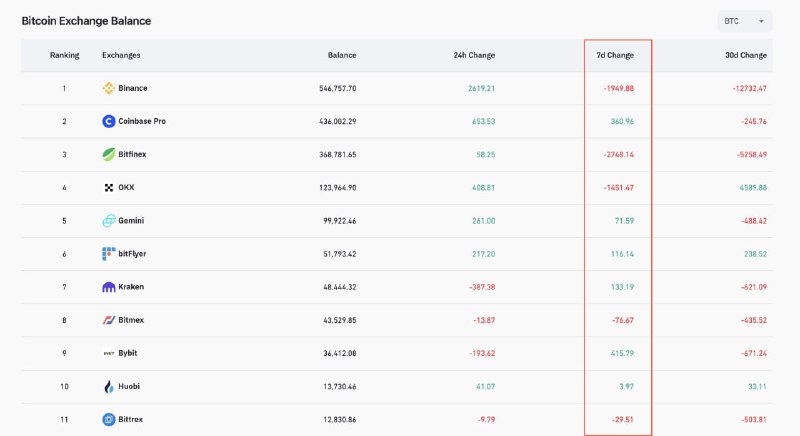Image resolution: width=800 pixels, height=436 pixels.
Task: Click Bybit 7d change 415.79
Action: coord(622,353)
